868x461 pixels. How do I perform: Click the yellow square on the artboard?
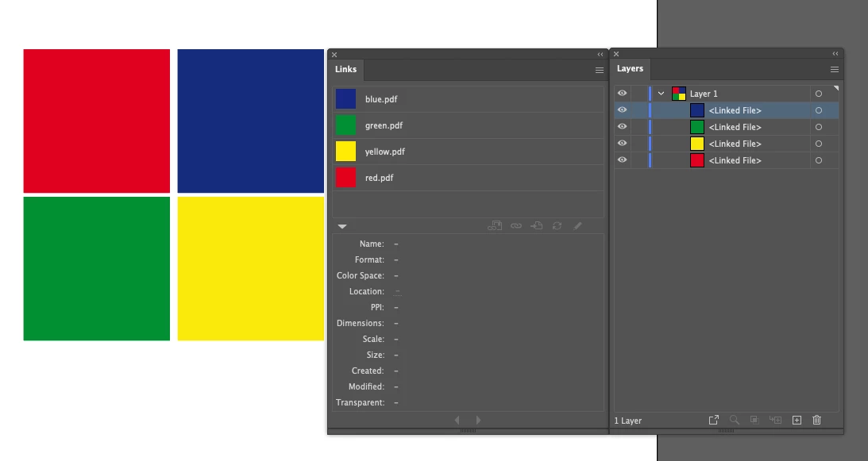pyautogui.click(x=250, y=268)
